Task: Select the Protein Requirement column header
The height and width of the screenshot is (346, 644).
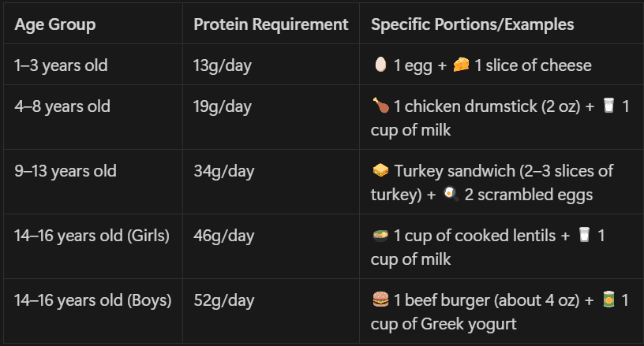Action: pos(271,24)
